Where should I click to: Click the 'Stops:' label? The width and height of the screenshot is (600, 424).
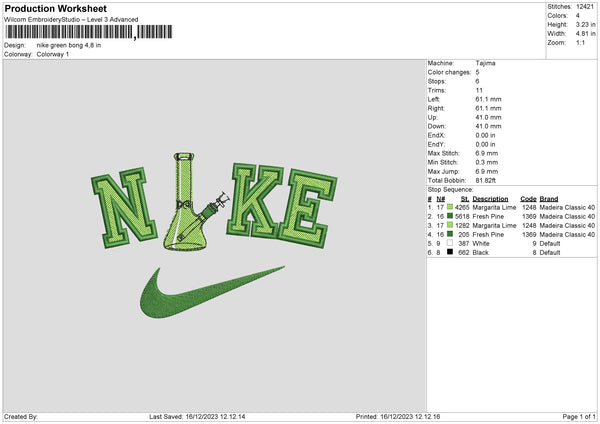(437, 81)
